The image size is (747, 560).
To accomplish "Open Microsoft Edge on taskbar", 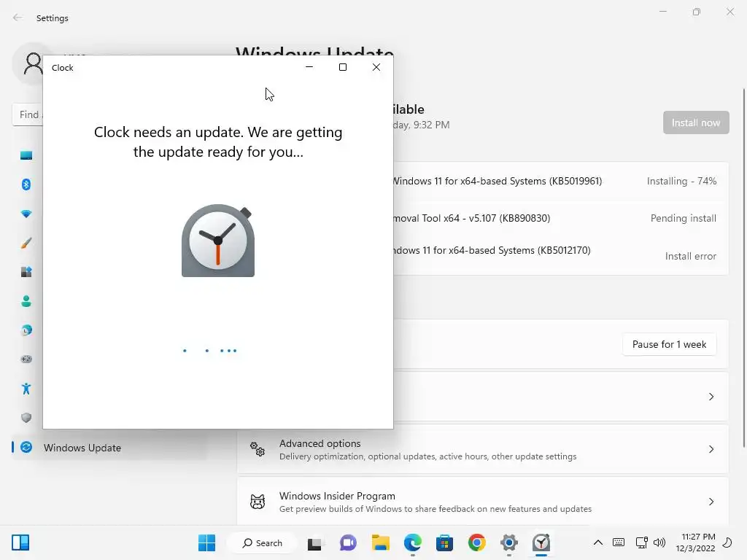I will pyautogui.click(x=413, y=542).
